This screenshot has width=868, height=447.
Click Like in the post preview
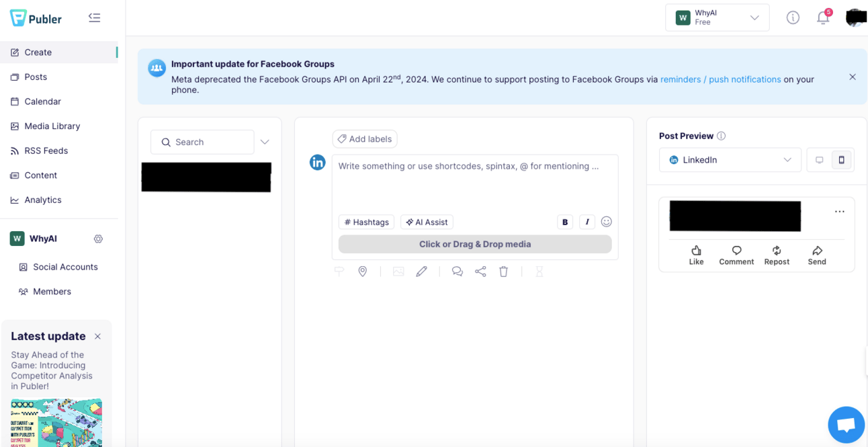tap(696, 255)
